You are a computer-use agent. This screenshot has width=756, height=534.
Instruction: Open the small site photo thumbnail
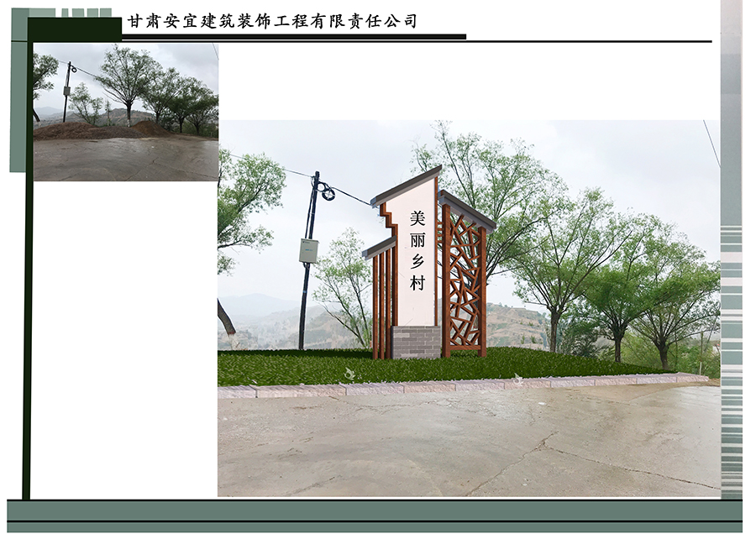pyautogui.click(x=126, y=113)
